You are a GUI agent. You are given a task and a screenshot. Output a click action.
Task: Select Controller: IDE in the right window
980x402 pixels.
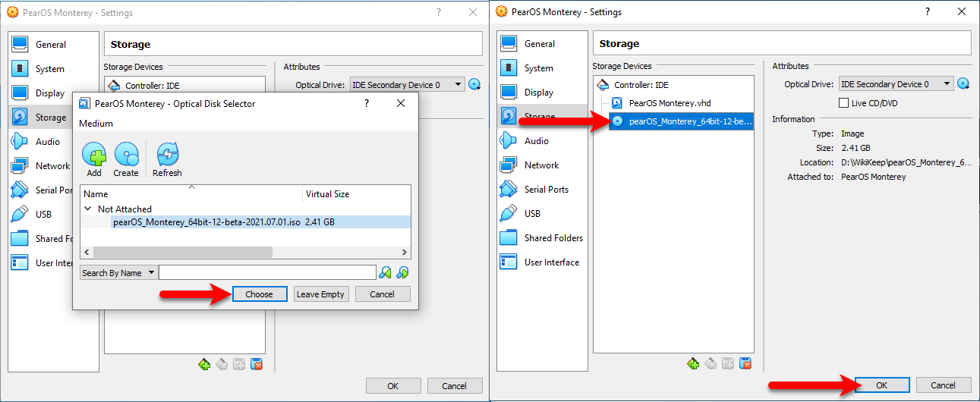[641, 85]
